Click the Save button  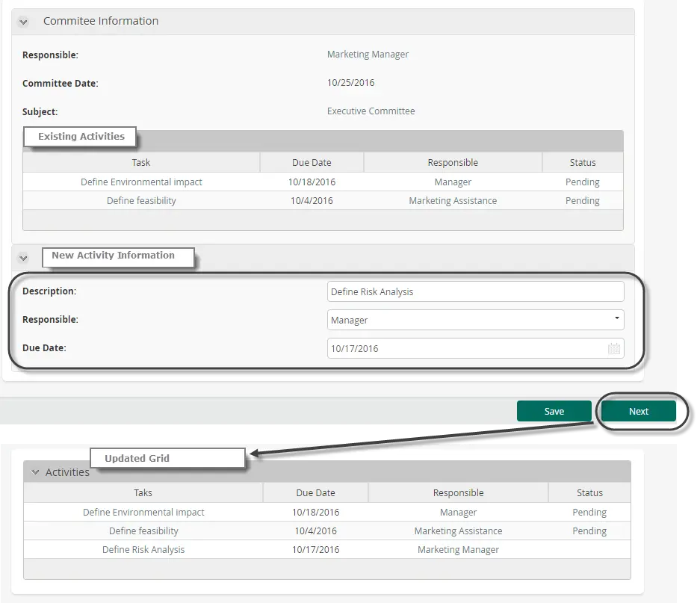tap(554, 411)
